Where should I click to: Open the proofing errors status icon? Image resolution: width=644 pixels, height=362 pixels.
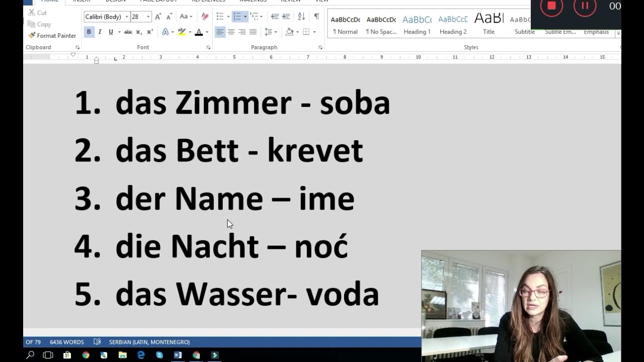tap(97, 342)
